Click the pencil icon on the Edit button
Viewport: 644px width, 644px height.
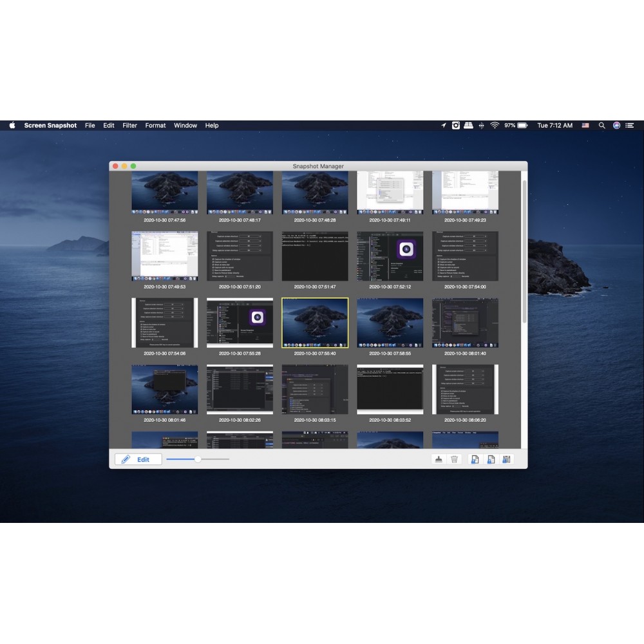pyautogui.click(x=125, y=459)
